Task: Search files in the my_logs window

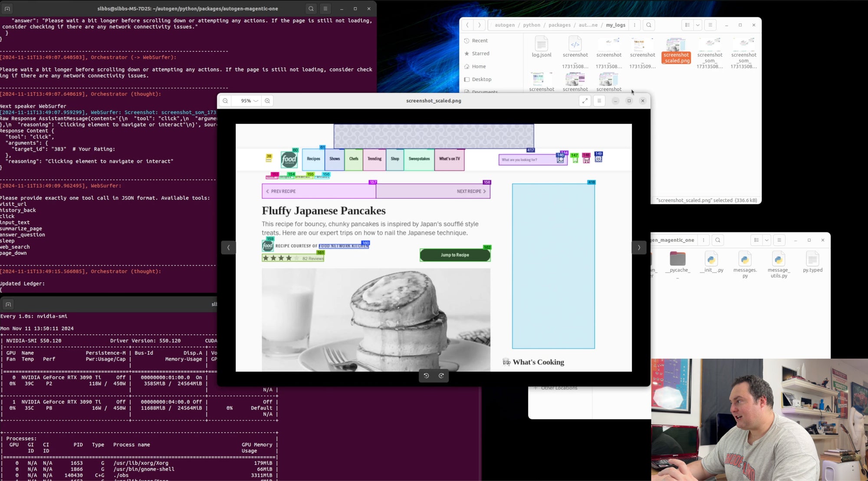Action: pos(649,25)
